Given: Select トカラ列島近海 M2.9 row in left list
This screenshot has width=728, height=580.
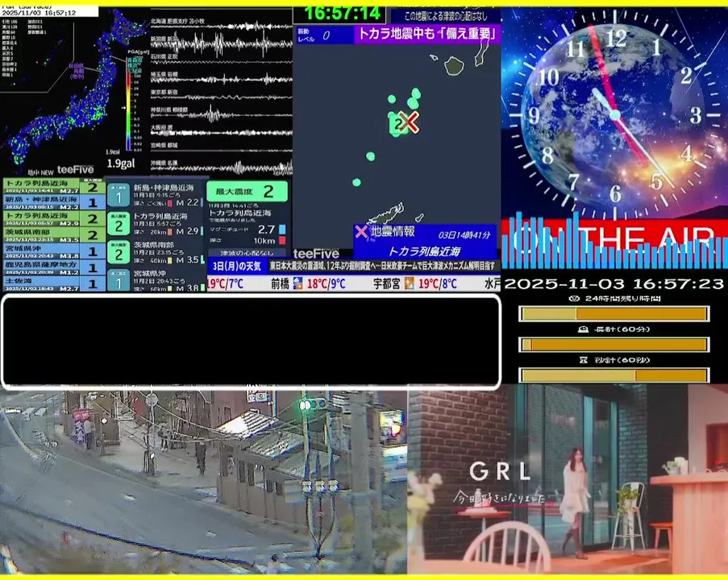Looking at the screenshot, I should click(x=54, y=219).
